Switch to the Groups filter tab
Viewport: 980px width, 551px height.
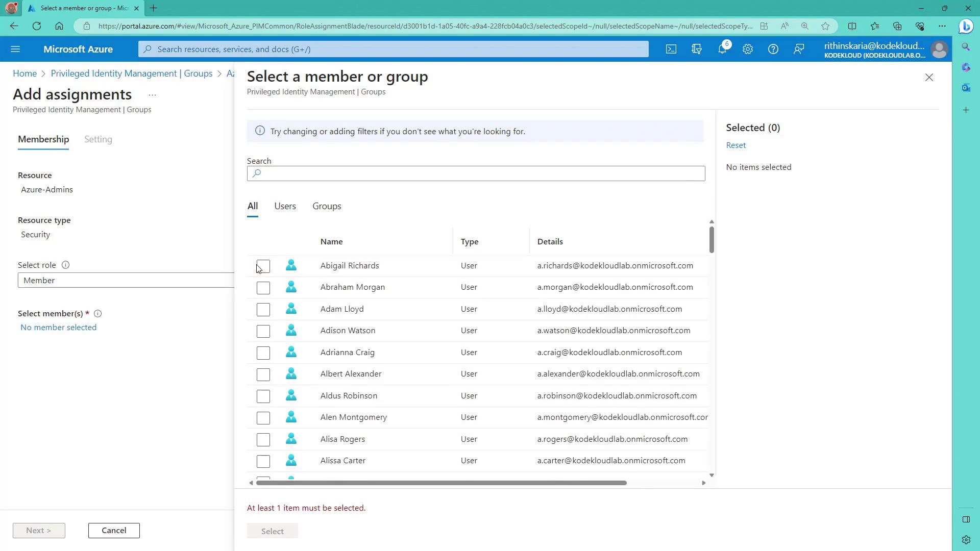[327, 206]
